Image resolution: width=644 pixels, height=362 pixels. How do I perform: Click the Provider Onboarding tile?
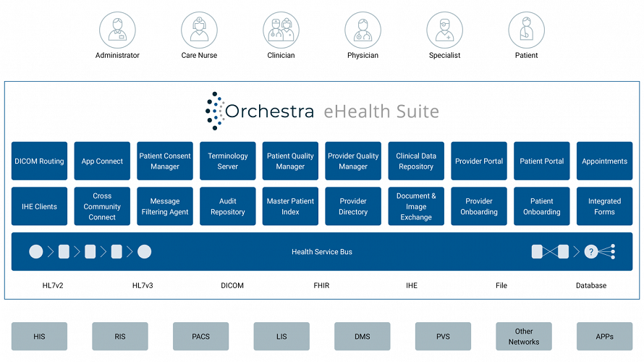pos(479,206)
